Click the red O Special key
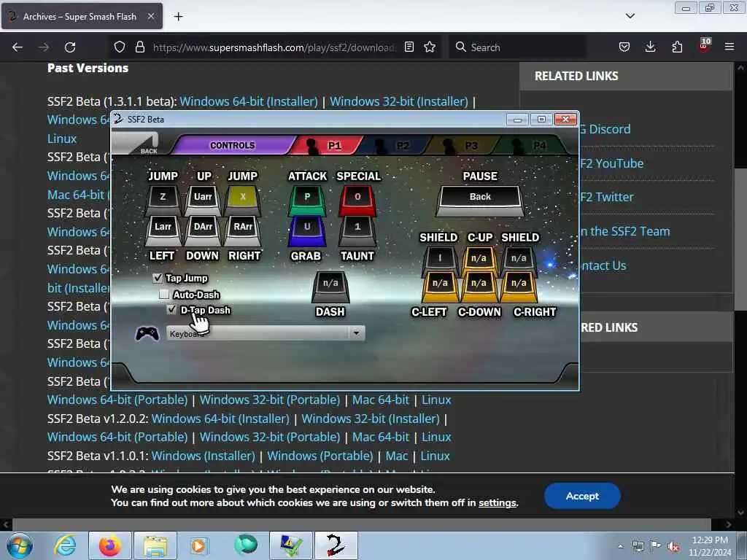This screenshot has width=747, height=560. click(357, 200)
